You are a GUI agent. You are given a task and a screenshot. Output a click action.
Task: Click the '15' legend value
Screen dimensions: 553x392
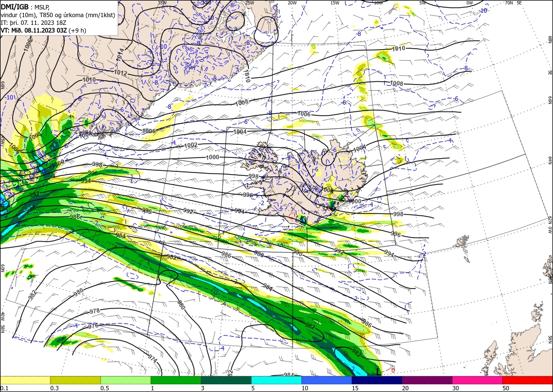(355, 388)
